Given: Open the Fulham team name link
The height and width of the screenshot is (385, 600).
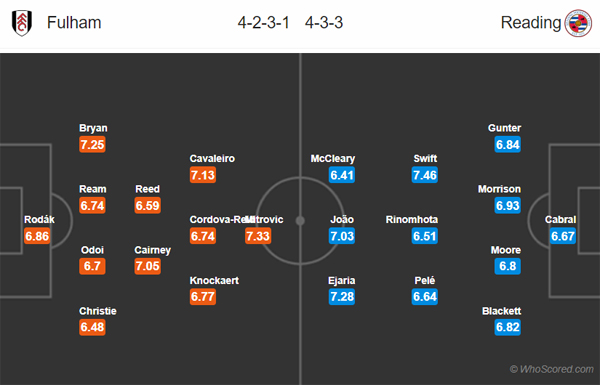Looking at the screenshot, I should pos(74,23).
